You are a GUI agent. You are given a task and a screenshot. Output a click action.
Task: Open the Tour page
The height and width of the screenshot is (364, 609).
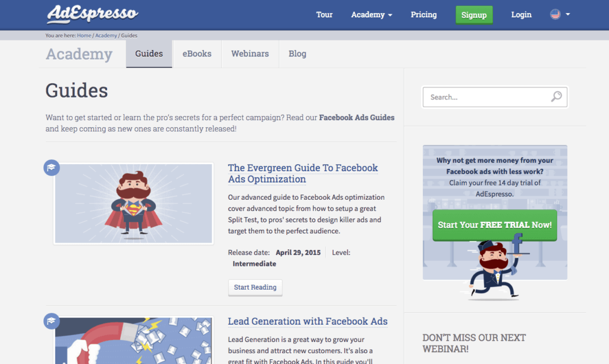pos(324,15)
